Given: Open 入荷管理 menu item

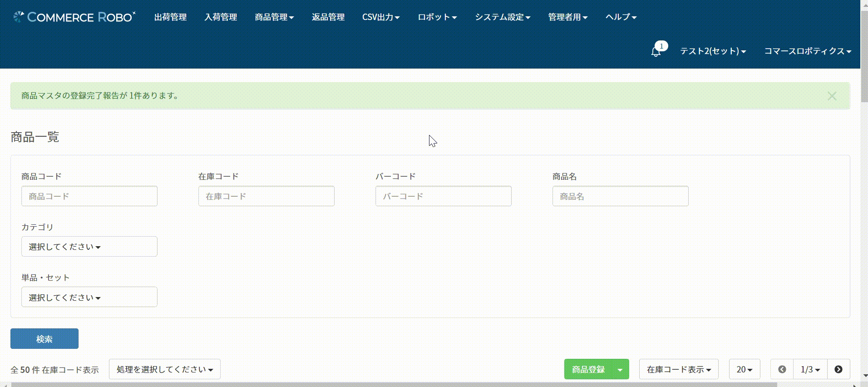Looking at the screenshot, I should pyautogui.click(x=221, y=17).
